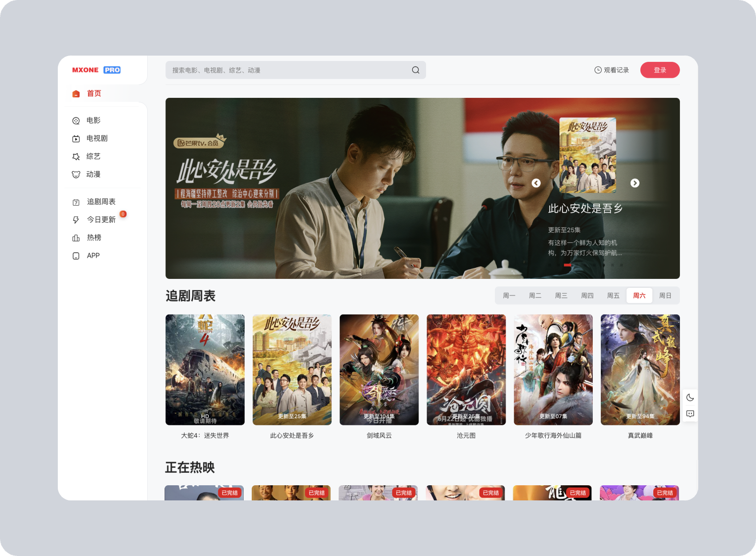
Task: Click the title link 真武巅峰
Action: (x=640, y=435)
